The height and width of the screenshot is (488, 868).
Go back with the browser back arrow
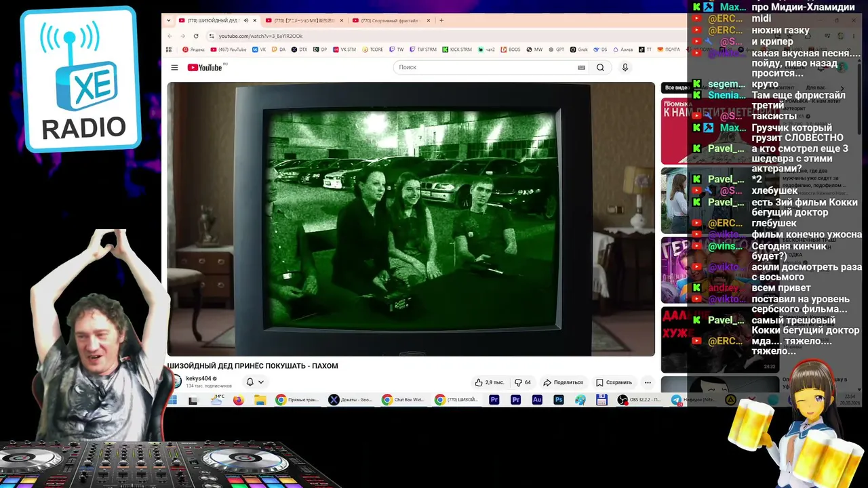pyautogui.click(x=170, y=36)
